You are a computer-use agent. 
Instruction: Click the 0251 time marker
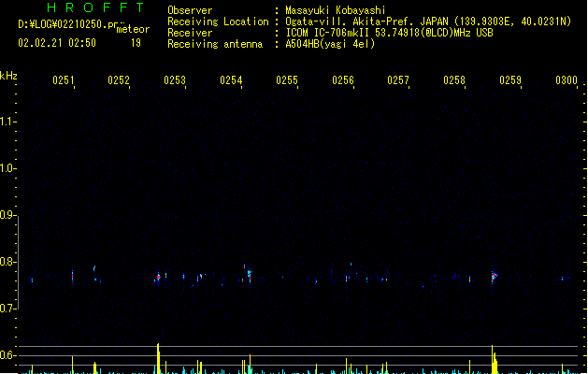(x=63, y=80)
